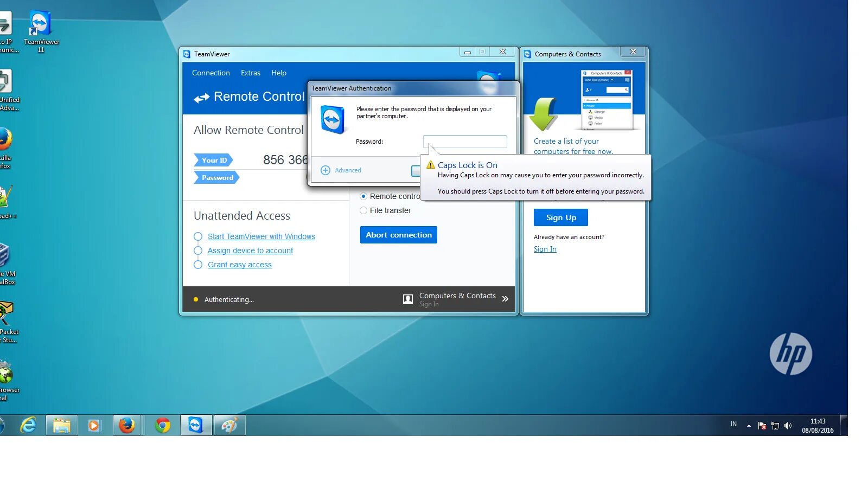The height and width of the screenshot is (488, 868).
Task: Click the IN language indicator in the tray
Action: (x=733, y=424)
